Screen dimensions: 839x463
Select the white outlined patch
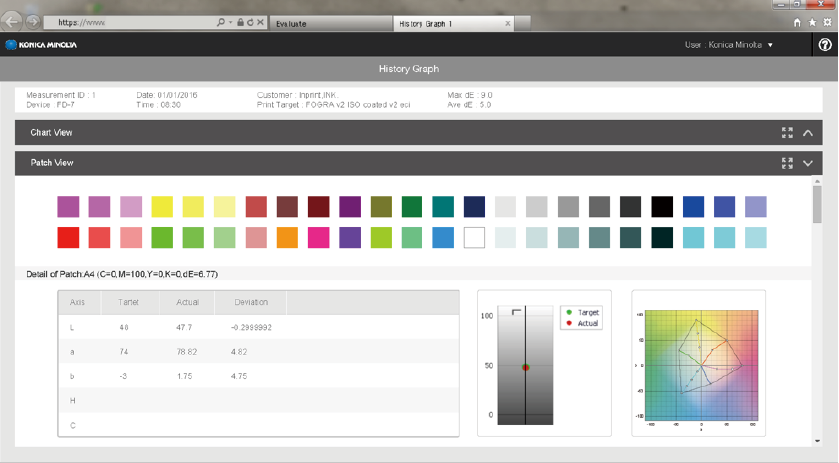(x=474, y=238)
